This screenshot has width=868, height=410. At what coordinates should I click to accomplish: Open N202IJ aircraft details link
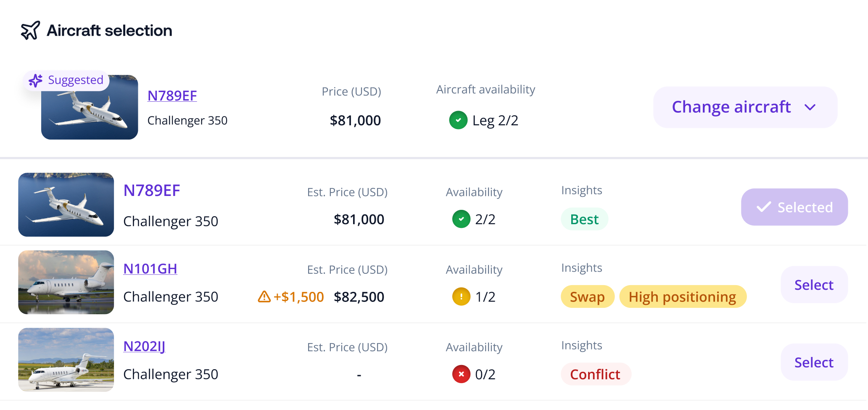tap(144, 347)
